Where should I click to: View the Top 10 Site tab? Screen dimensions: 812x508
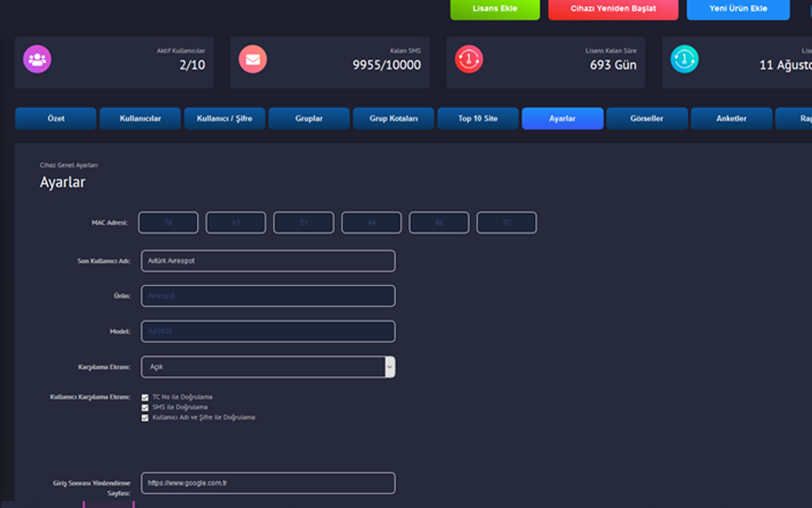point(478,119)
